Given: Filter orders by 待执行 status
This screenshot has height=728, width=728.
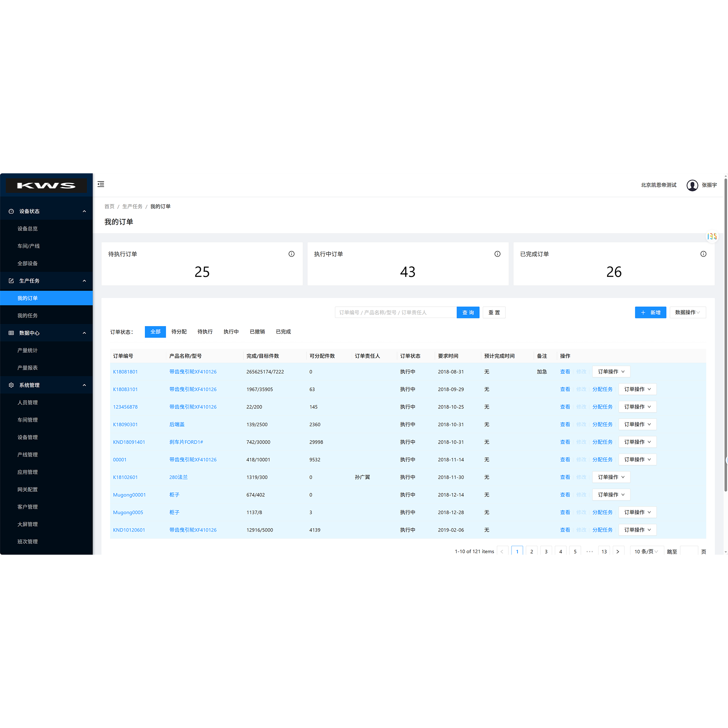Looking at the screenshot, I should point(205,332).
